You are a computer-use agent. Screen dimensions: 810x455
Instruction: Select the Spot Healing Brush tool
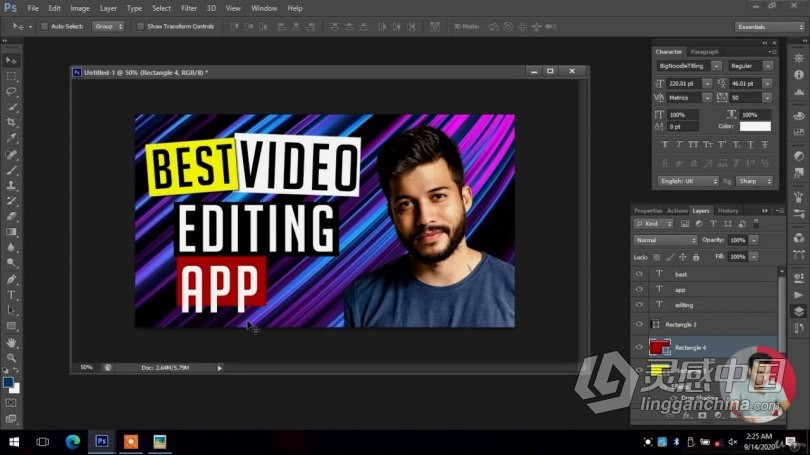[x=11, y=154]
